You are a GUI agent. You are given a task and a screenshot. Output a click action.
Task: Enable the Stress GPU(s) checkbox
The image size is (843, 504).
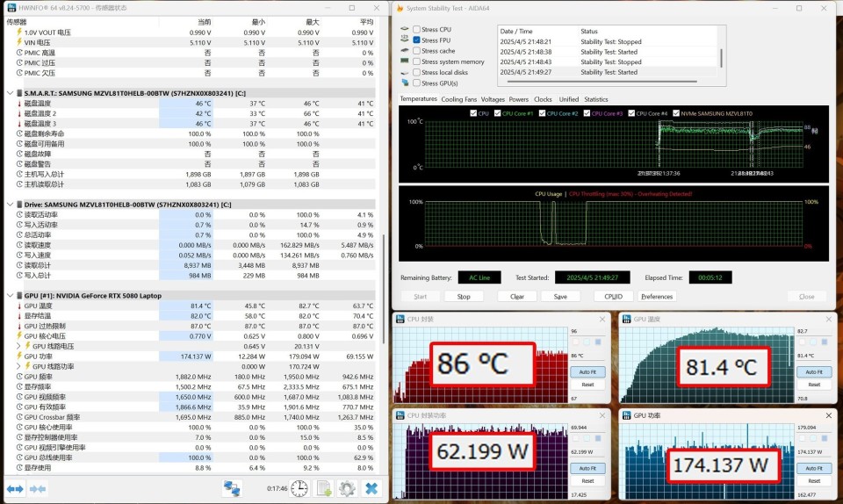tap(416, 83)
